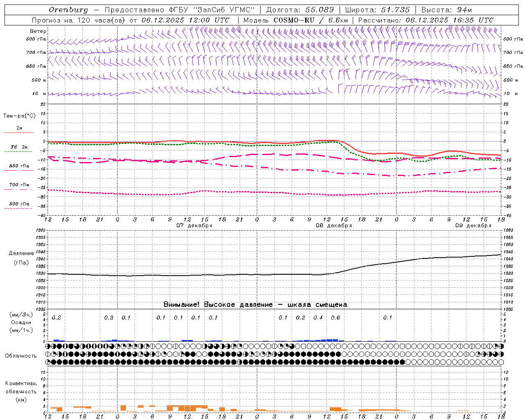Image resolution: width=525 pixels, height=420 pixels.
Task: Click the "Td 2м" dew point legend entry
Action: click(19, 147)
